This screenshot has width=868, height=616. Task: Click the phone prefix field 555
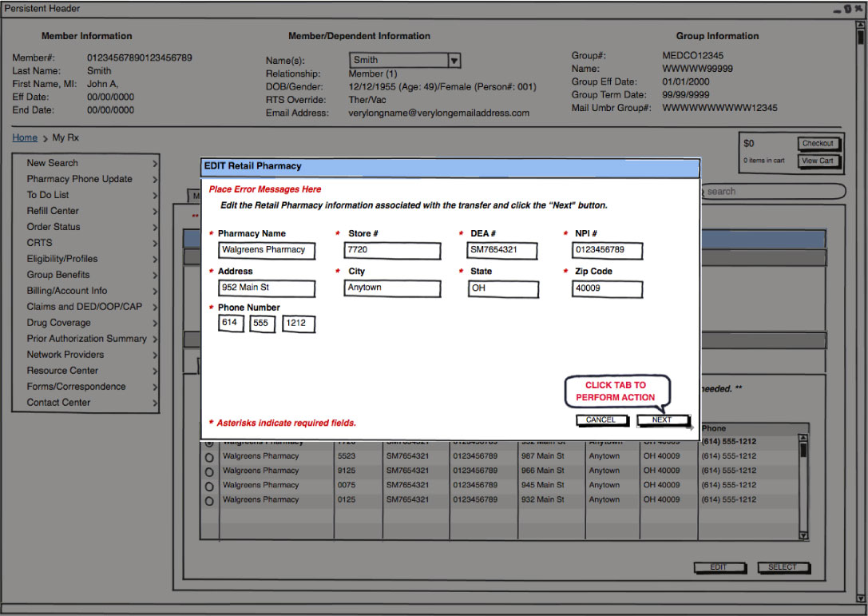coord(263,324)
